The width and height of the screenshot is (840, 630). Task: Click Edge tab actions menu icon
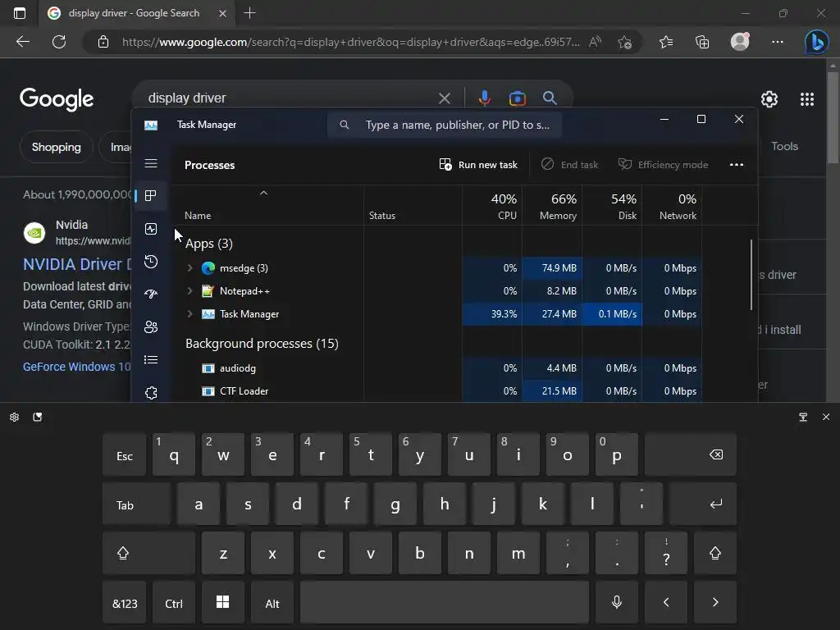[x=20, y=13]
